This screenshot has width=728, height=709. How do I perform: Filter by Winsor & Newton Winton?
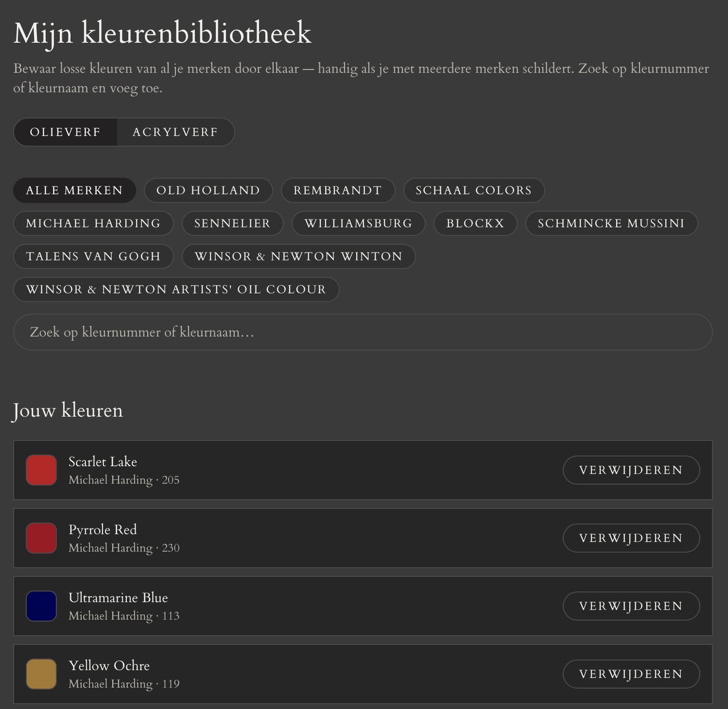click(x=298, y=256)
